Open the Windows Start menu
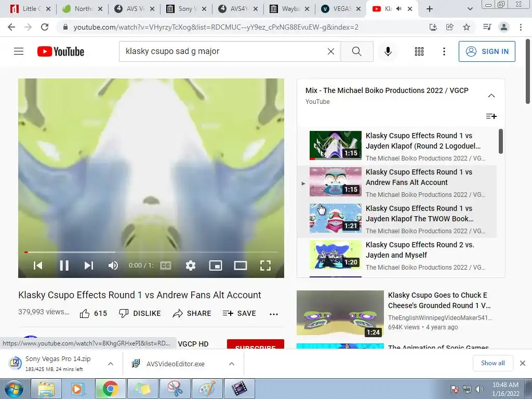The width and height of the screenshot is (532, 399). coord(14,389)
